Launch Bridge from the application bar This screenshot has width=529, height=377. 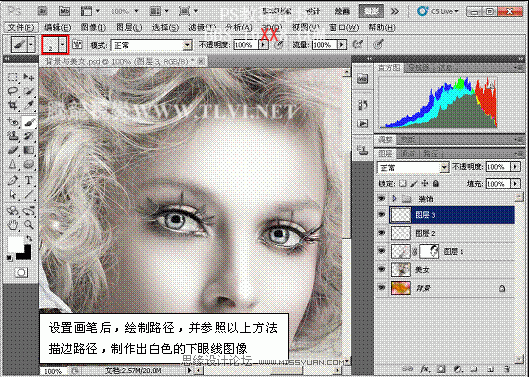(x=42, y=11)
